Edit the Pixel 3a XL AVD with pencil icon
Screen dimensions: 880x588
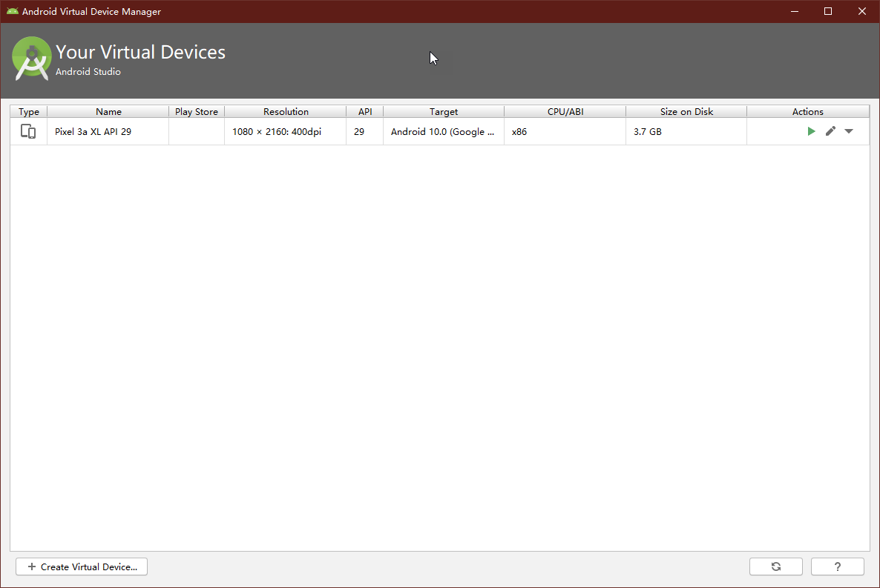point(830,131)
